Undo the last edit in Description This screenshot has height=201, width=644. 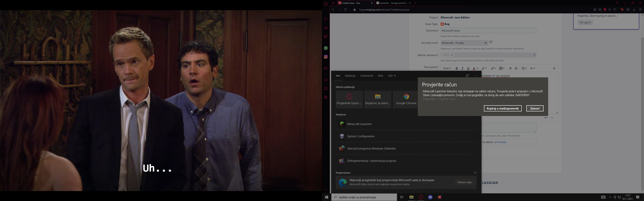click(x=546, y=118)
